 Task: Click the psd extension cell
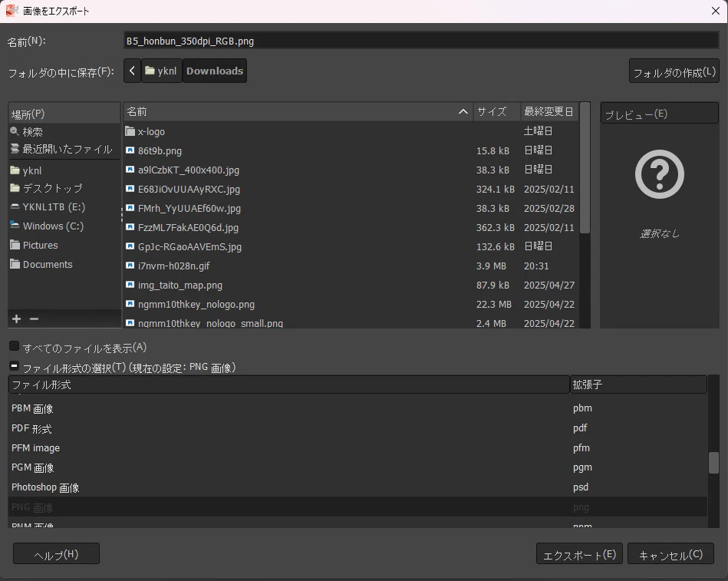581,487
